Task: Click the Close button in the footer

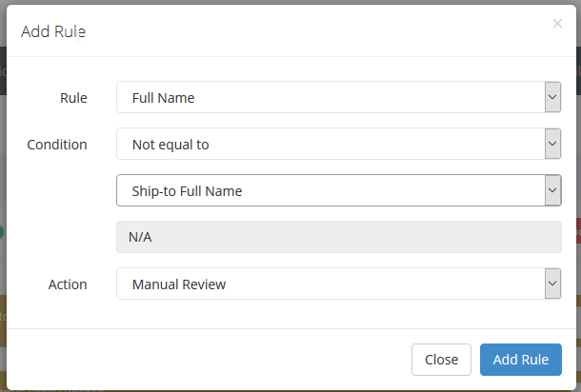Action: click(441, 360)
